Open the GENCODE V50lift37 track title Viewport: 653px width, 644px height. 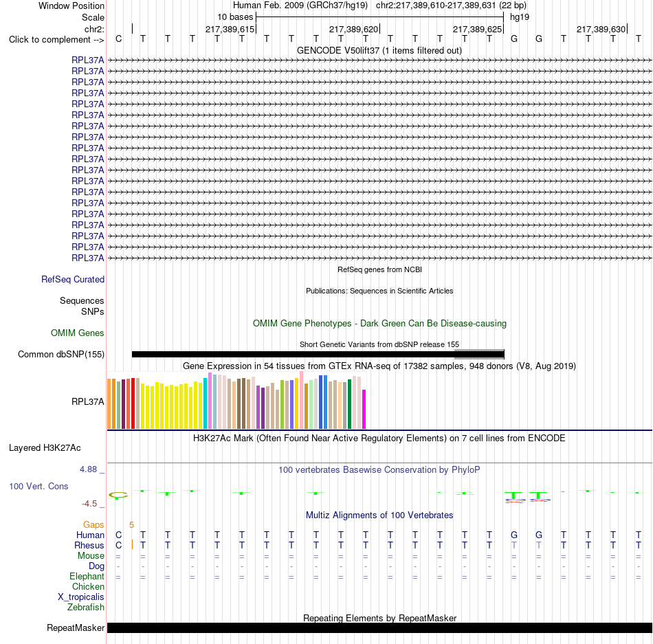pos(379,50)
